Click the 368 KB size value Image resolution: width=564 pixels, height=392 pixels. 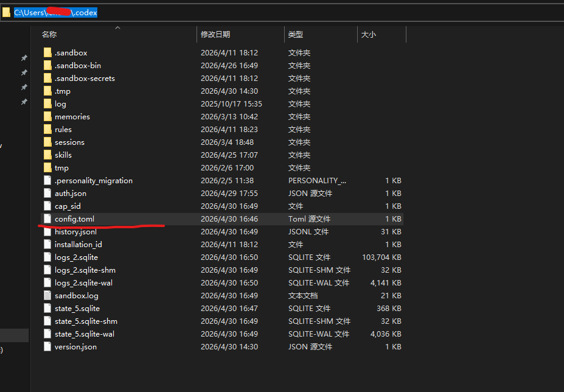389,308
